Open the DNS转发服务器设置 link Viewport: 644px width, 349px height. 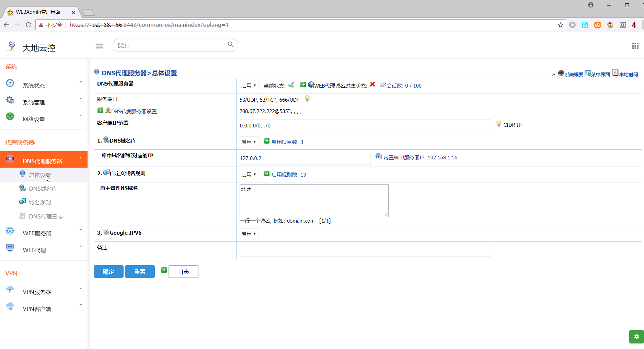point(134,111)
